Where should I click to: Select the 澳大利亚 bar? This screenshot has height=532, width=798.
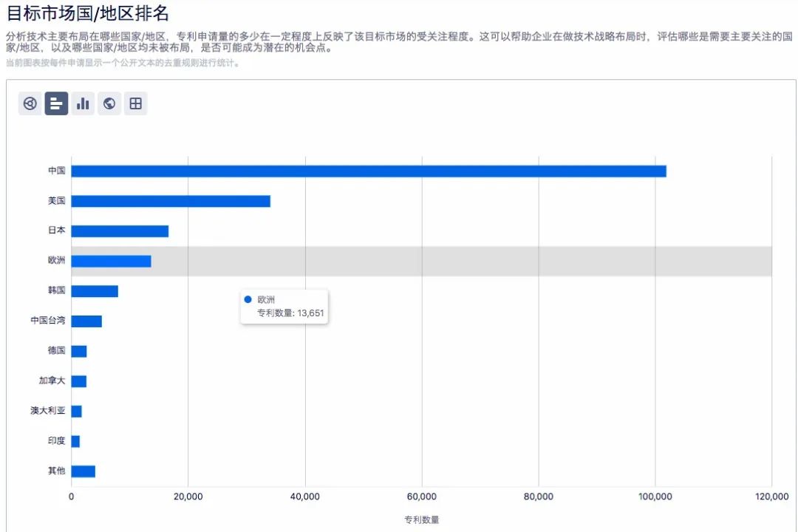click(x=77, y=412)
